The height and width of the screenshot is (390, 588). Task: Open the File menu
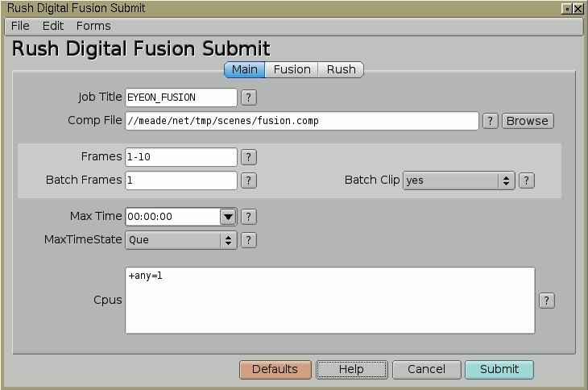tap(20, 26)
